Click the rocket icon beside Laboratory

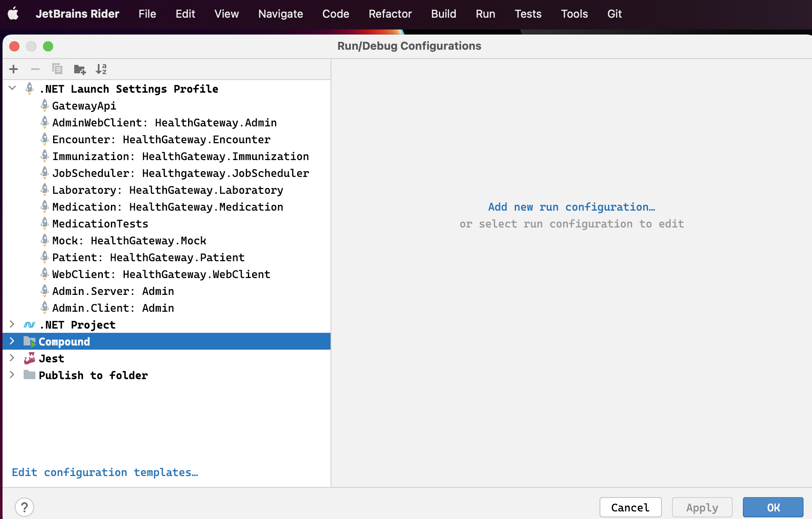click(x=45, y=190)
